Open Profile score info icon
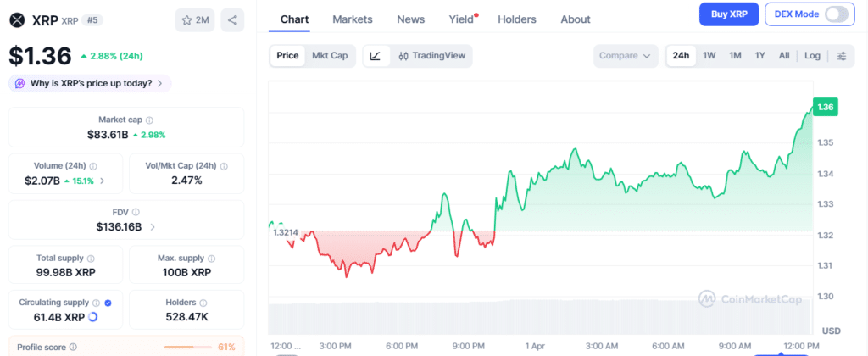Image resolution: width=868 pixels, height=356 pixels. pyautogui.click(x=73, y=348)
